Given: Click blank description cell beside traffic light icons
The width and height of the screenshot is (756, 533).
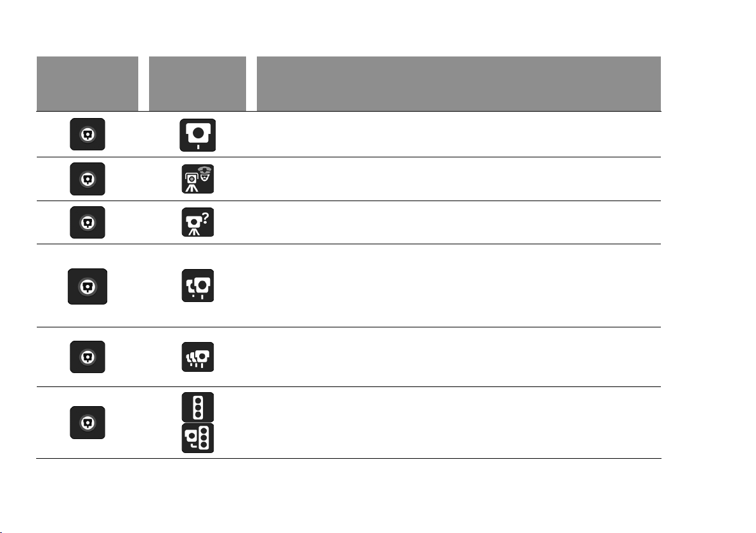Looking at the screenshot, I should (459, 423).
